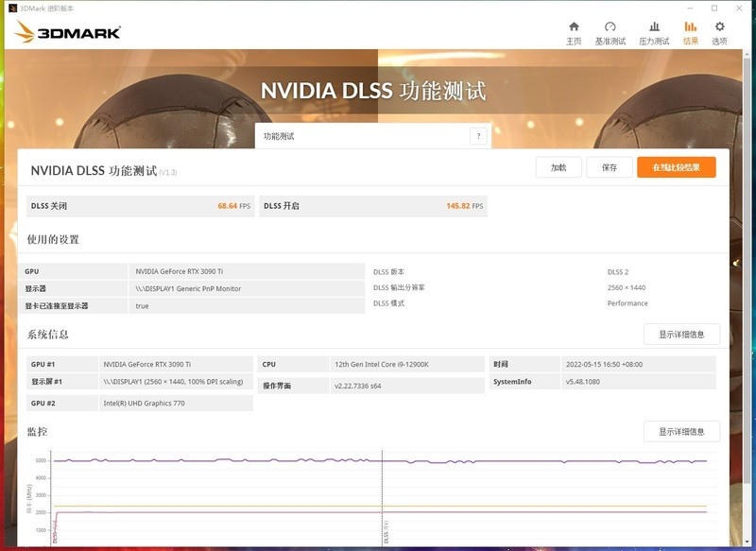Switch to the 基准测试 tab

click(609, 40)
